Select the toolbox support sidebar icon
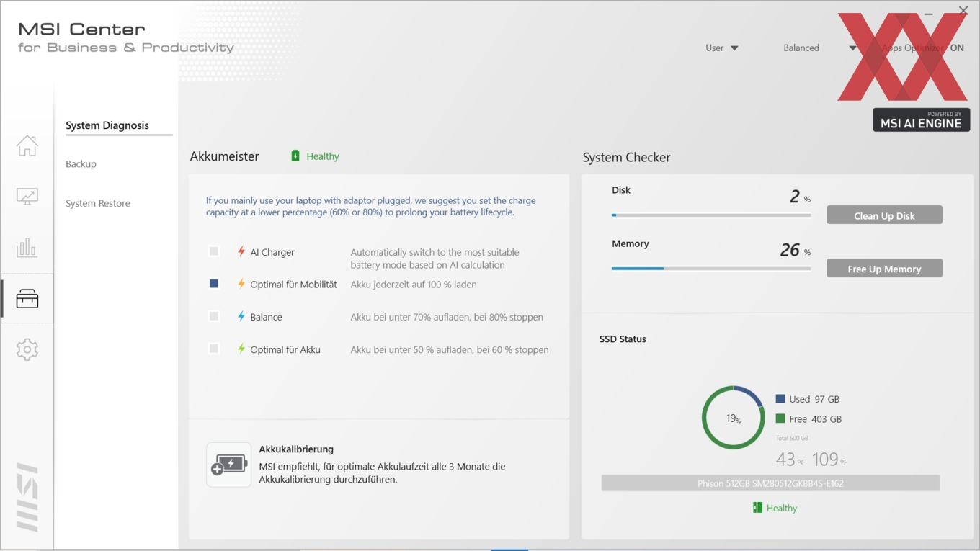Image resolution: width=980 pixels, height=551 pixels. pos(27,298)
